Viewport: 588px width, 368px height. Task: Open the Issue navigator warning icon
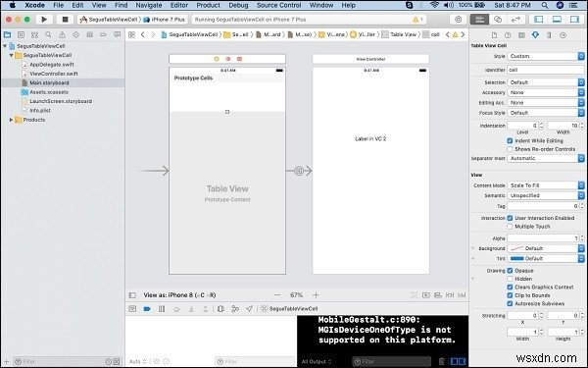(x=63, y=35)
